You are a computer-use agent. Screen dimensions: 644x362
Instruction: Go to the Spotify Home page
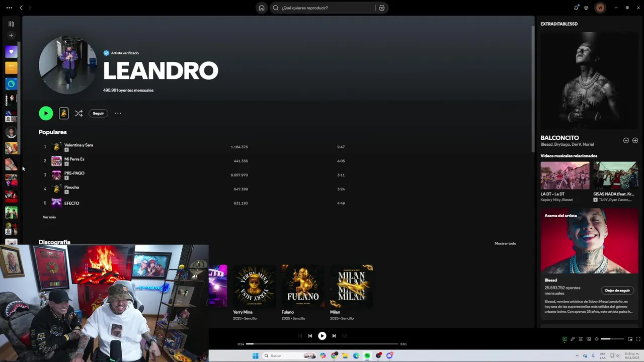pos(262,8)
